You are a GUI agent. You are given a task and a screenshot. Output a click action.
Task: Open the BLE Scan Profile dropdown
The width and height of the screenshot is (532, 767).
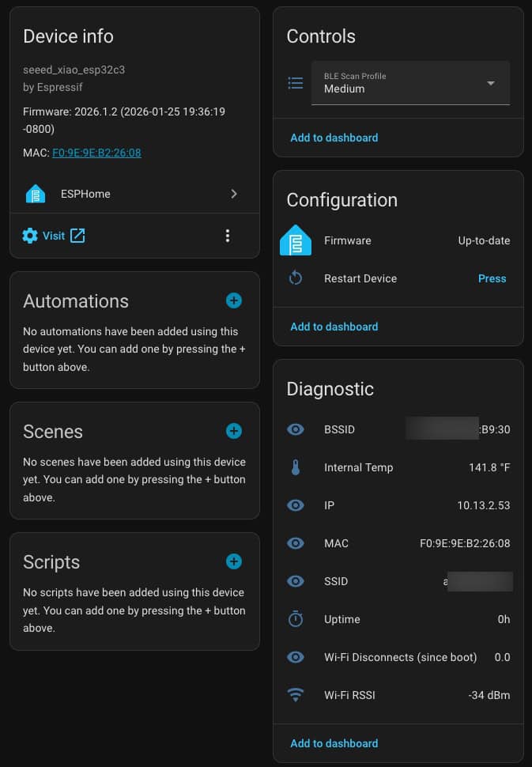coord(410,83)
